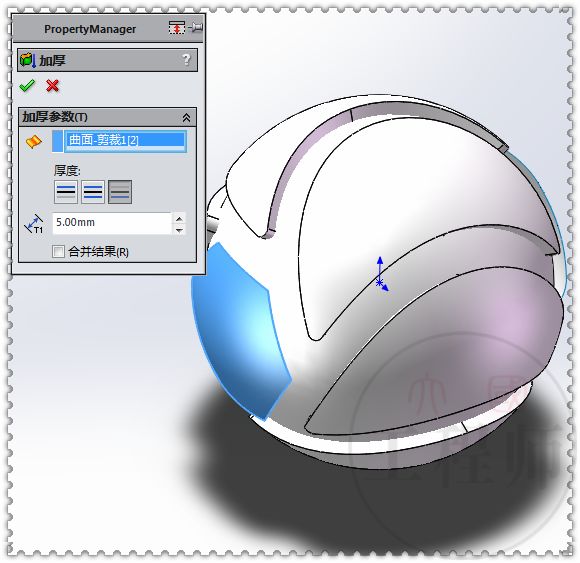The width and height of the screenshot is (580, 563).
Task: Select thicken side 1 option
Action: (66, 192)
